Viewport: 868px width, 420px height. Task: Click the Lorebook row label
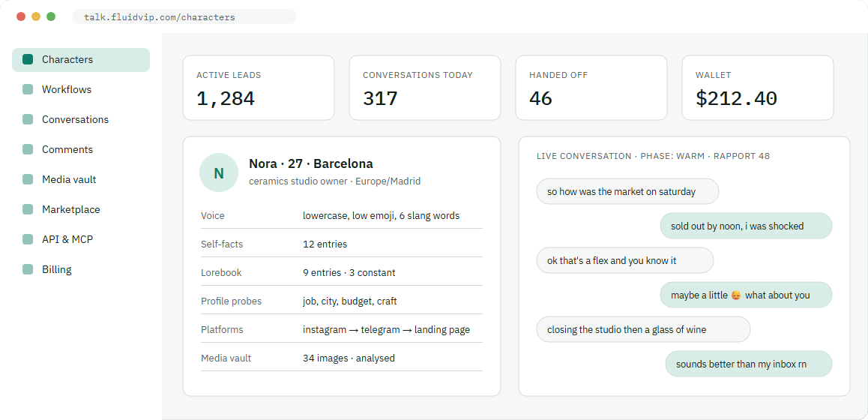(x=221, y=272)
